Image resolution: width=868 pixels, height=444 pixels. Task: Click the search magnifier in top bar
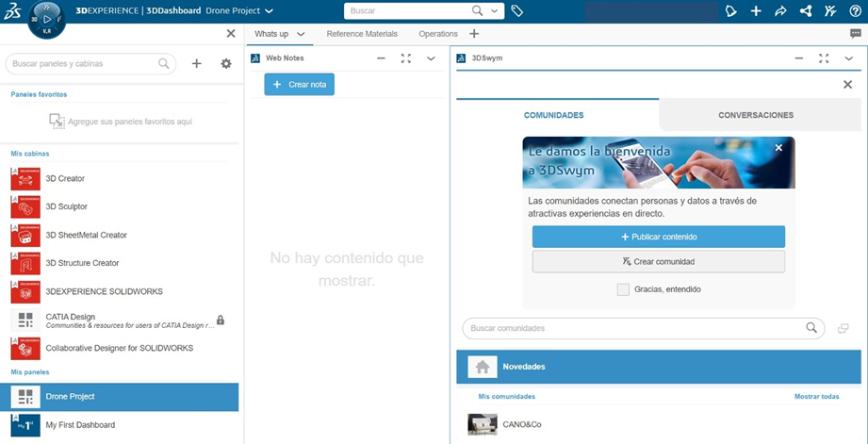tap(477, 11)
